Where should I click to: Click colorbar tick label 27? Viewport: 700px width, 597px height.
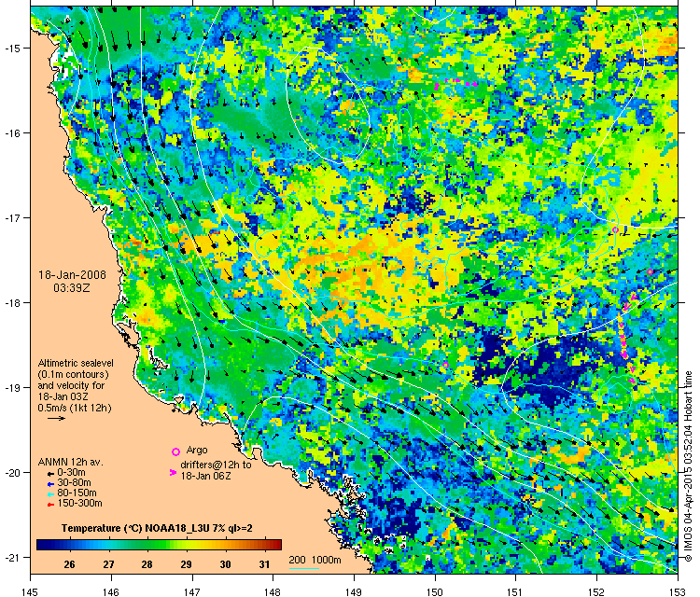[108, 564]
